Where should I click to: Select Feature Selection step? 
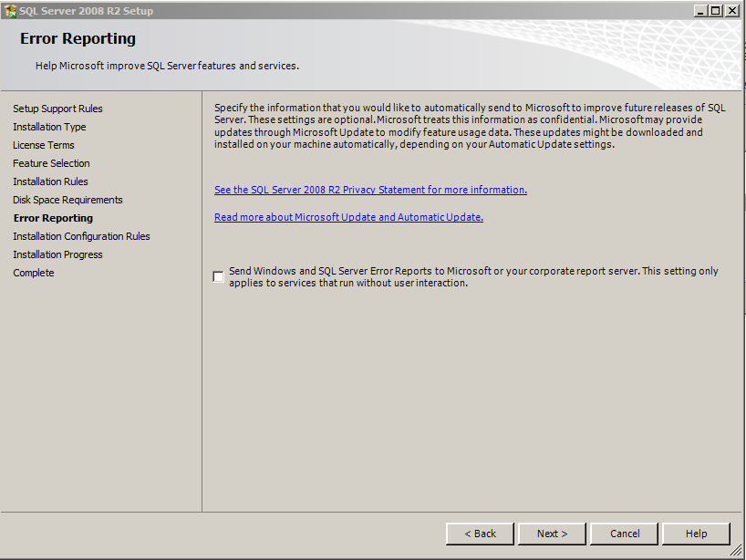click(51, 163)
